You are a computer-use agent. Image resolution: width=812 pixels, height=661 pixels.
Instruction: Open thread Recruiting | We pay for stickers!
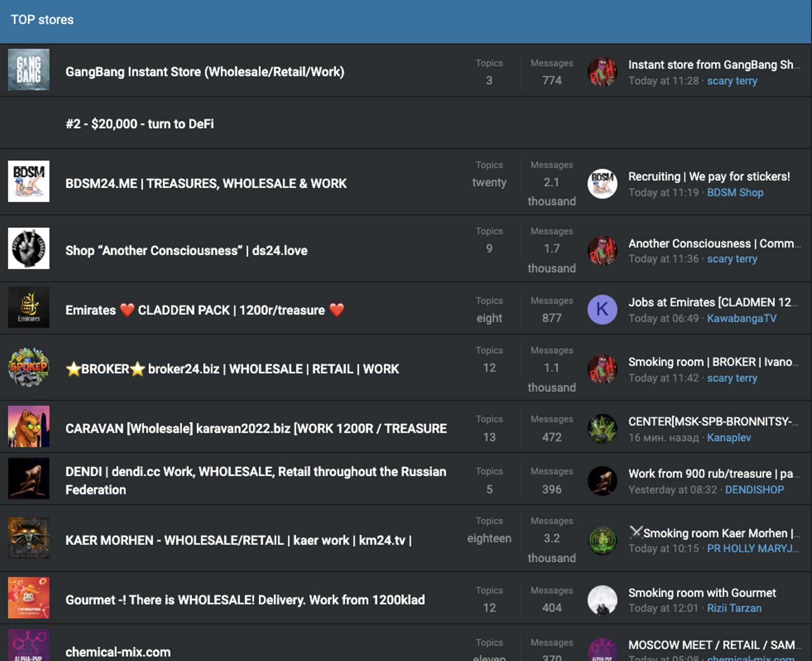[x=709, y=177]
